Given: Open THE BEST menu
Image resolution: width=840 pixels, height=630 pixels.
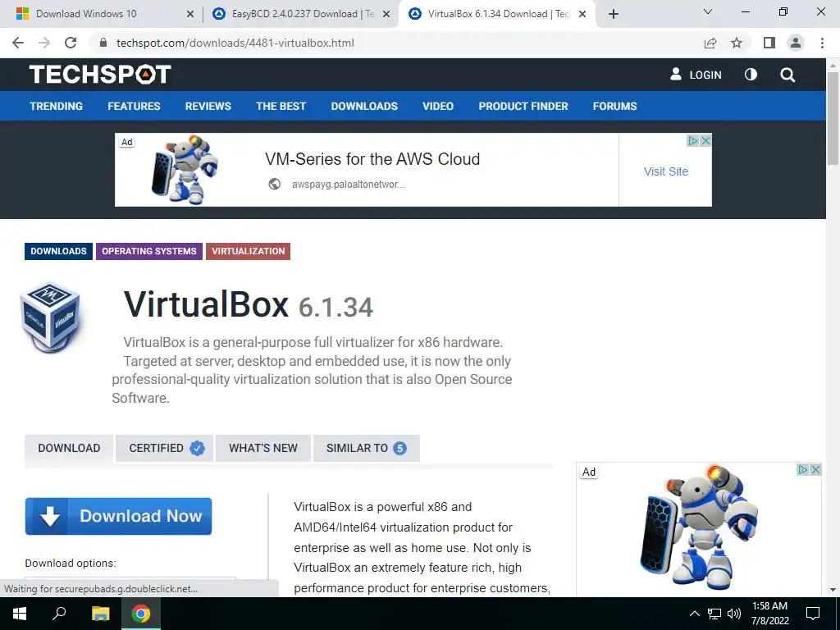Looking at the screenshot, I should point(281,106).
